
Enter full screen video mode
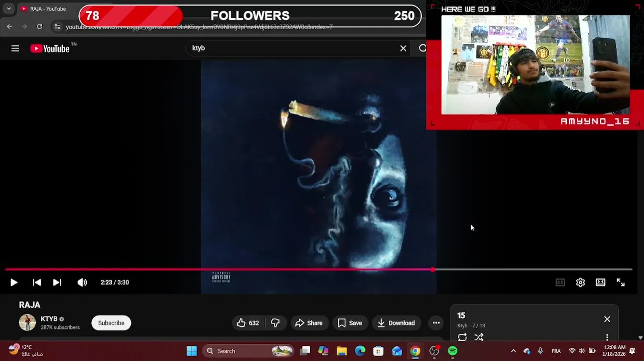(621, 282)
